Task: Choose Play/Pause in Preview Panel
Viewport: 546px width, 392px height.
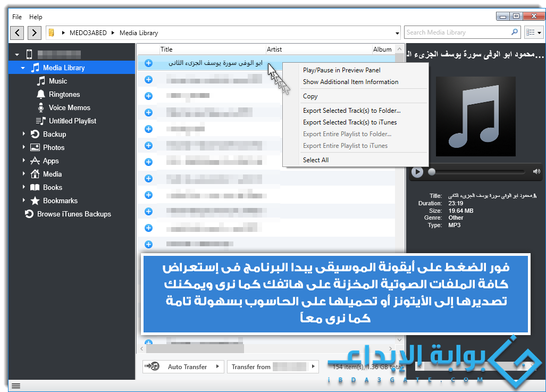Action: pos(355,70)
